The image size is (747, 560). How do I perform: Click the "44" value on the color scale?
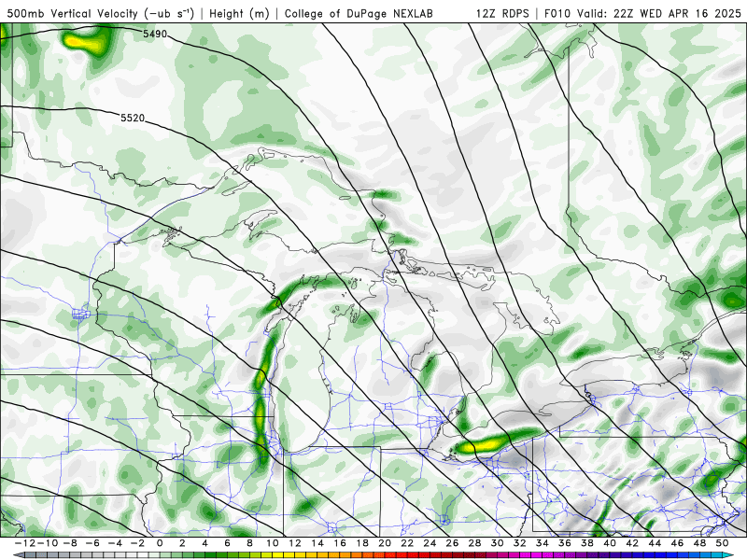(655, 543)
